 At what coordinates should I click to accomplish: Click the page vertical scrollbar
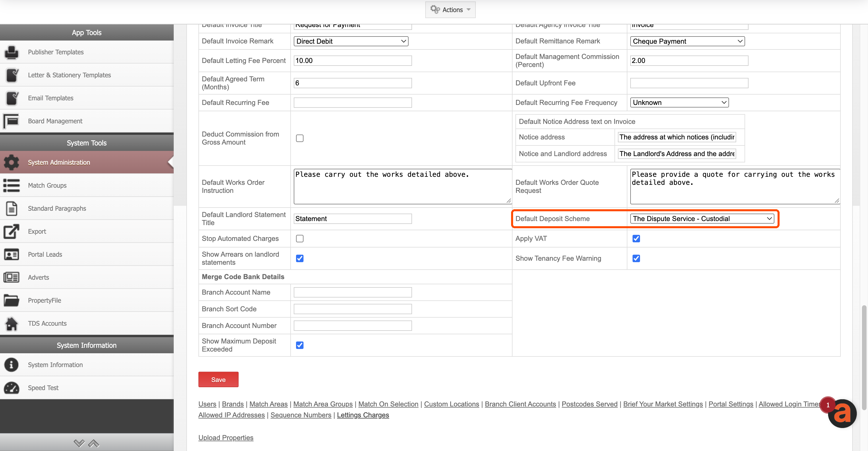coord(864,358)
